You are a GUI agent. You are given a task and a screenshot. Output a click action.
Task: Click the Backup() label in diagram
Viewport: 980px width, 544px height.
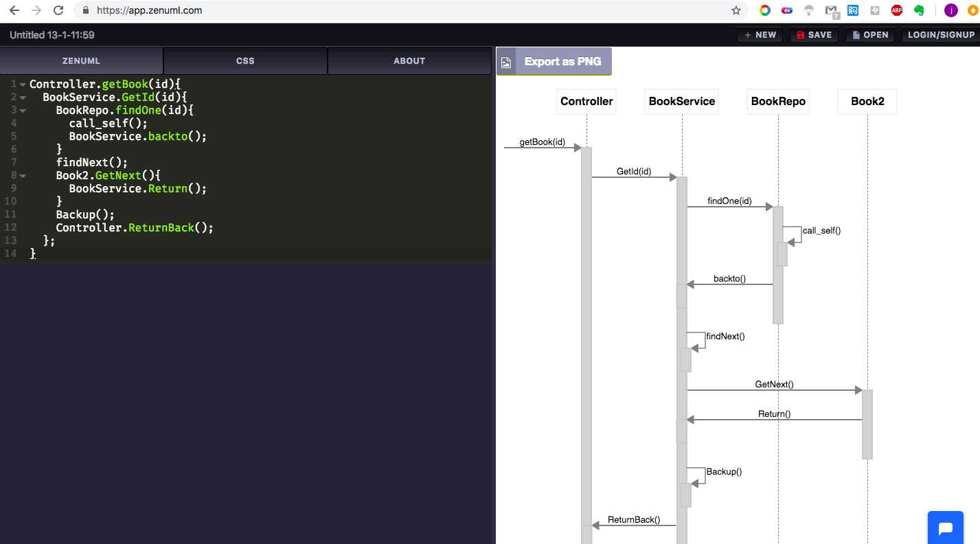click(724, 472)
